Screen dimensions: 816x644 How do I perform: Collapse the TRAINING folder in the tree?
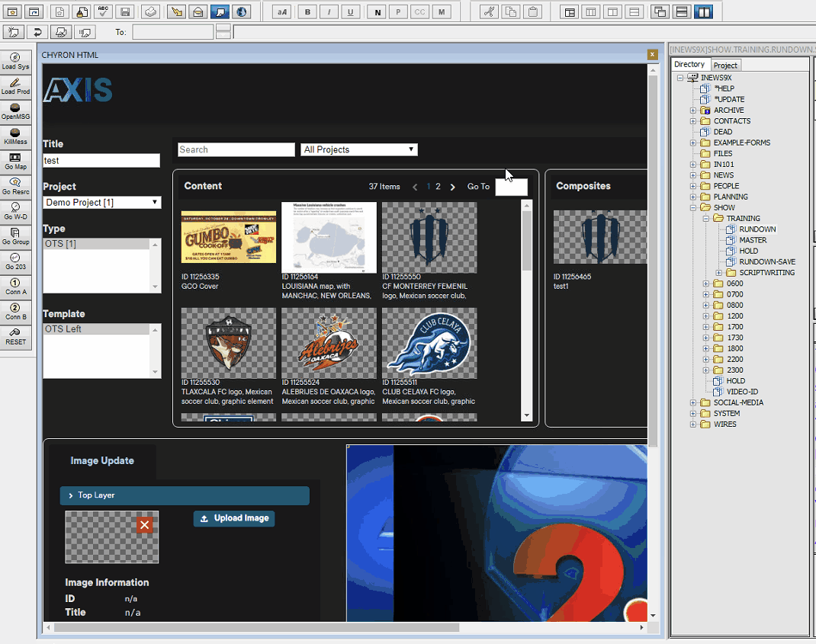(x=706, y=219)
